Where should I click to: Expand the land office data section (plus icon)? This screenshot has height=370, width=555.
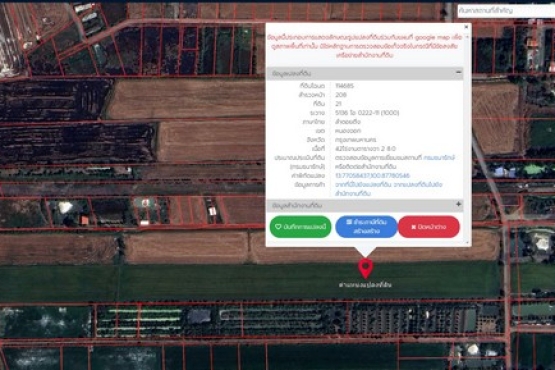pos(458,204)
